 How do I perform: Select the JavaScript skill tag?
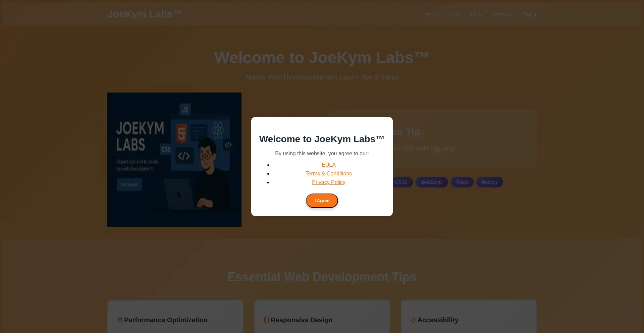tap(431, 182)
